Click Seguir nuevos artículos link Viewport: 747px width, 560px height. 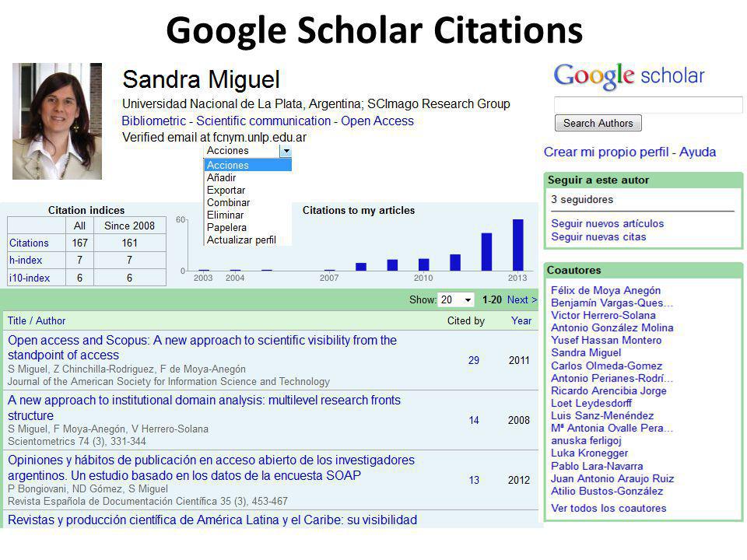(607, 223)
